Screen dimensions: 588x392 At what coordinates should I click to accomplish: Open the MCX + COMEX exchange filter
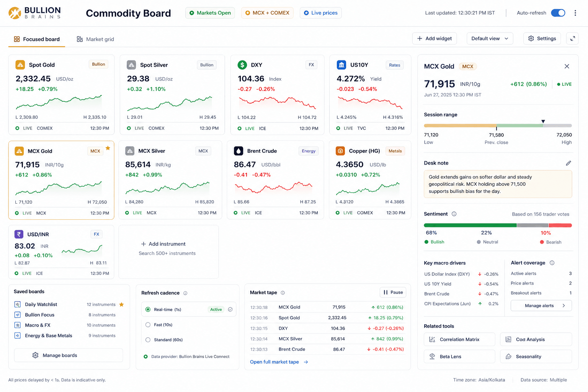pos(267,13)
